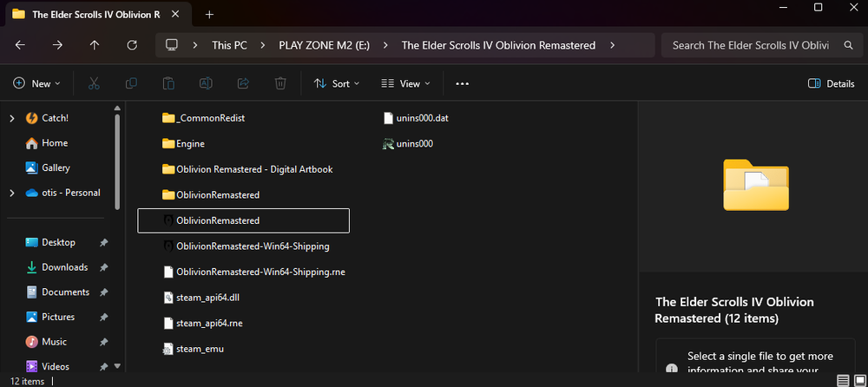Screen dimensions: 868x387
Task: Click the pin beside Music
Action: 103,342
